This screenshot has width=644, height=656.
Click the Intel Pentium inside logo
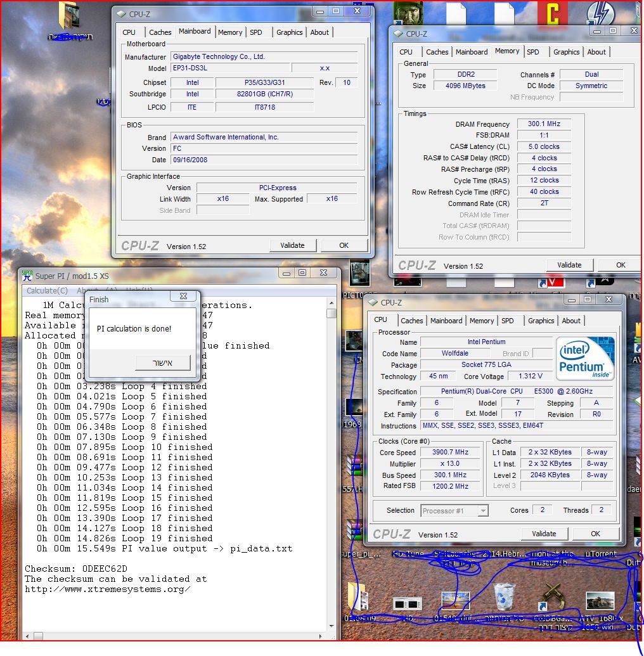584,358
